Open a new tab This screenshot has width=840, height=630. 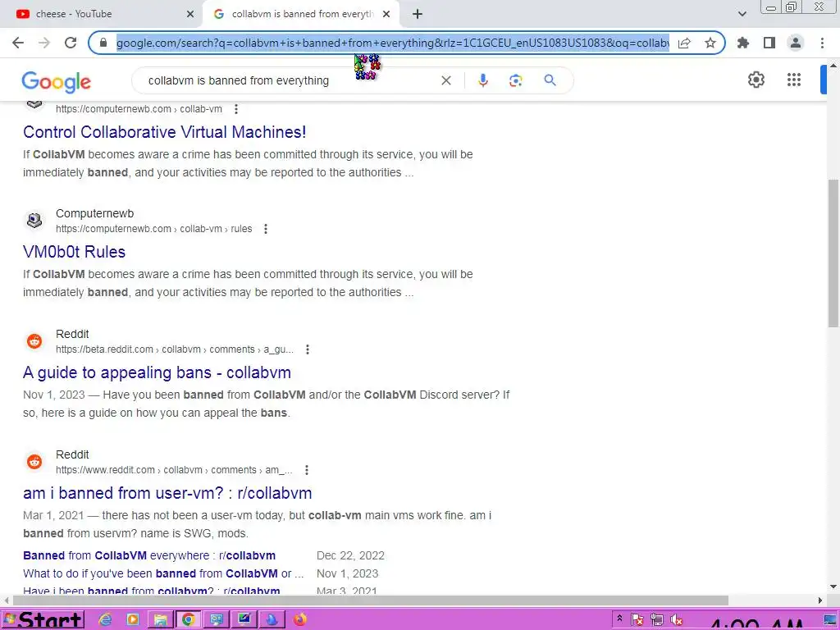pos(418,14)
